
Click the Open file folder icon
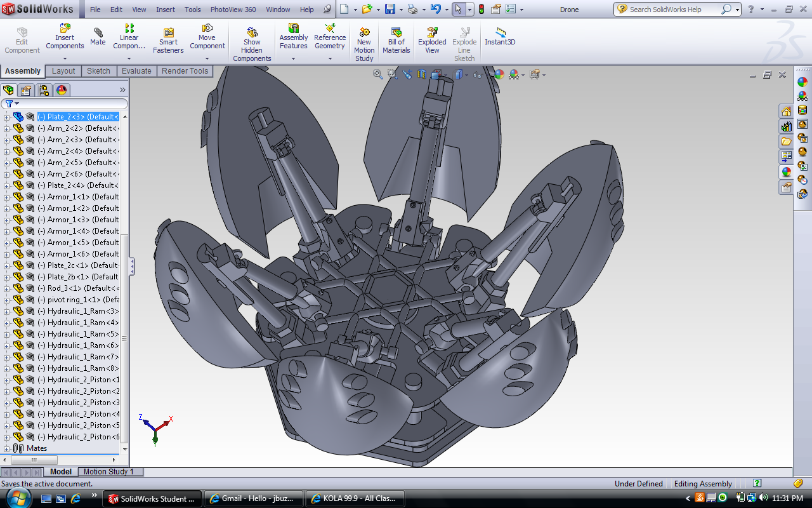367,10
